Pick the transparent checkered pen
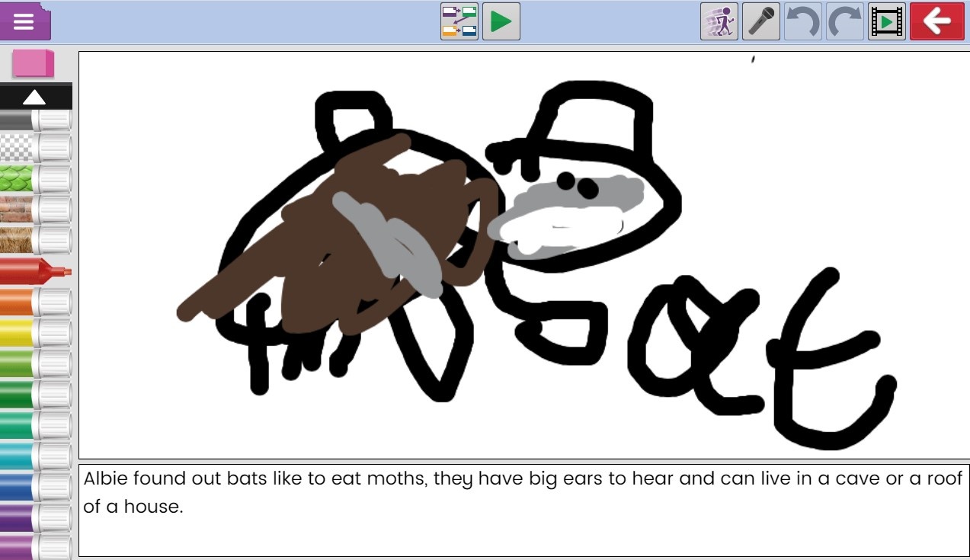The image size is (970, 560). pyautogui.click(x=35, y=149)
